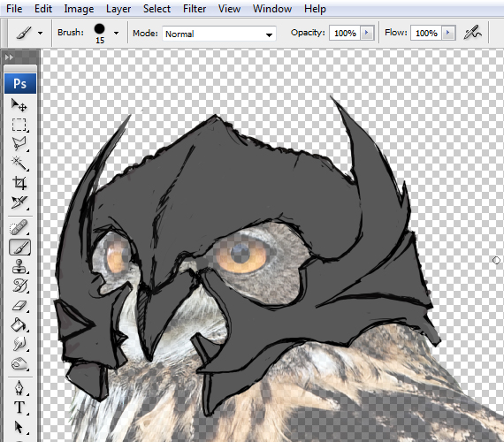This screenshot has height=442, width=504.
Task: Click the black brush tip preview
Action: pos(100,28)
